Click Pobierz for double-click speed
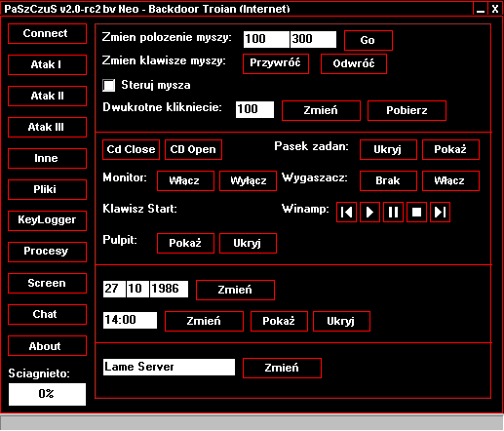Screen dimensions: 504x431 pos(407,110)
